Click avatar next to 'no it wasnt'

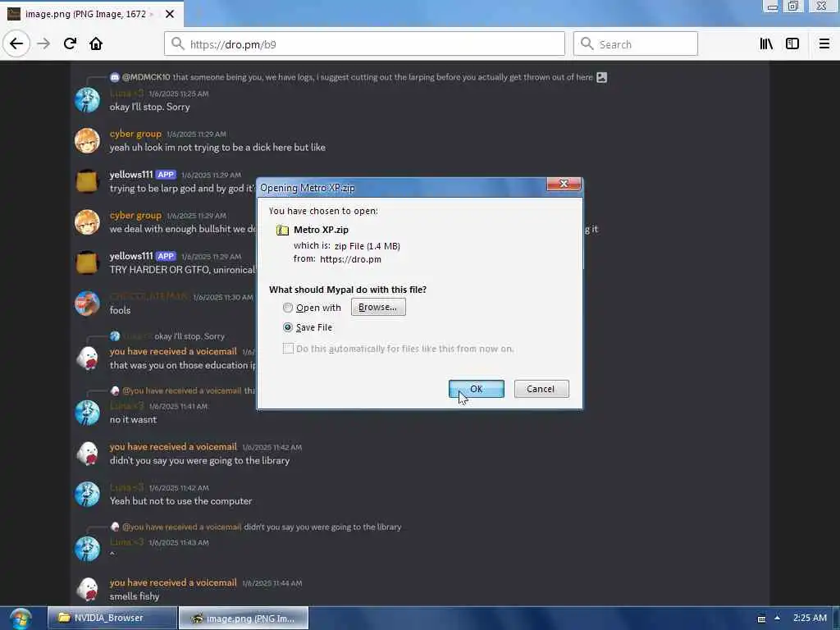[x=87, y=413]
